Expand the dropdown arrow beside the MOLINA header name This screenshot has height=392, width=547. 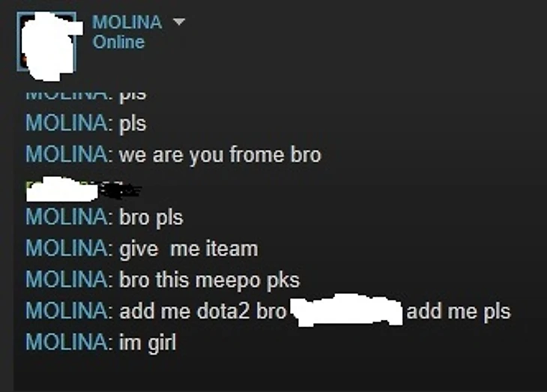179,22
